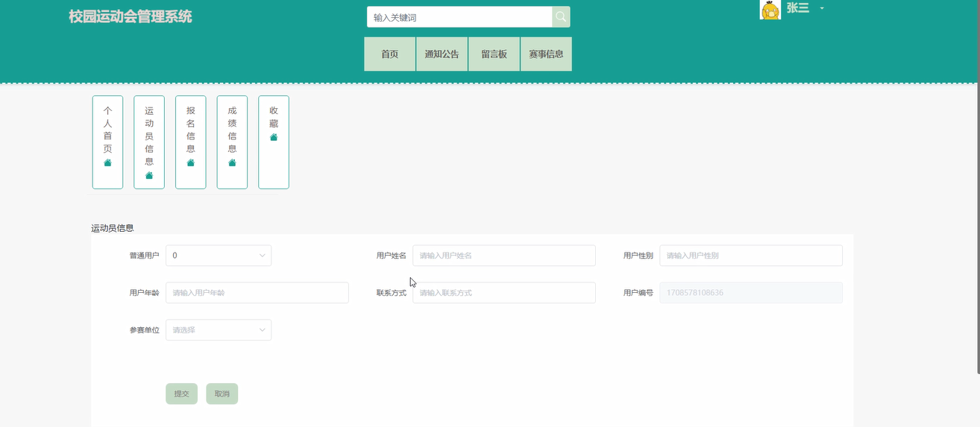Open the 赛事信息 navigation tab

(x=547, y=54)
